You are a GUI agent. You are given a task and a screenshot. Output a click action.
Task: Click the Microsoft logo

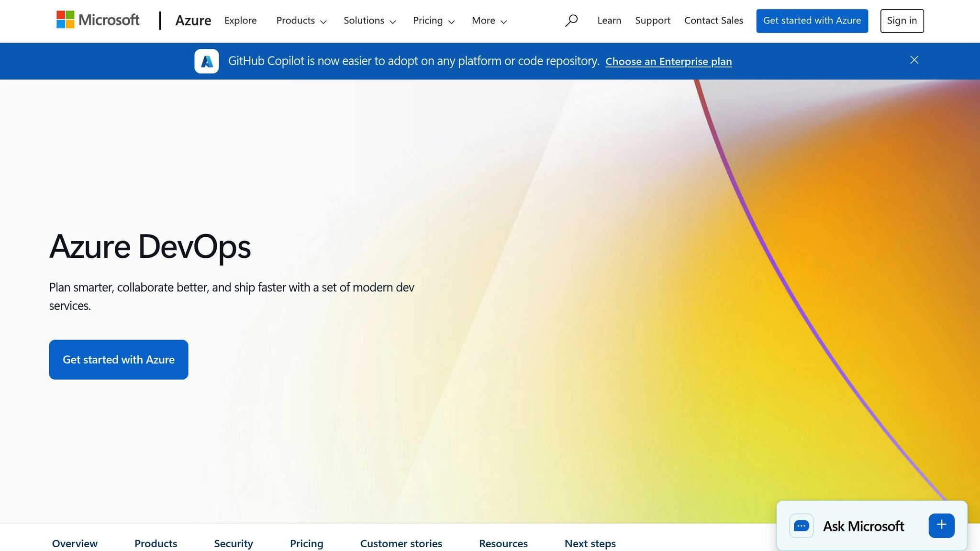click(97, 20)
